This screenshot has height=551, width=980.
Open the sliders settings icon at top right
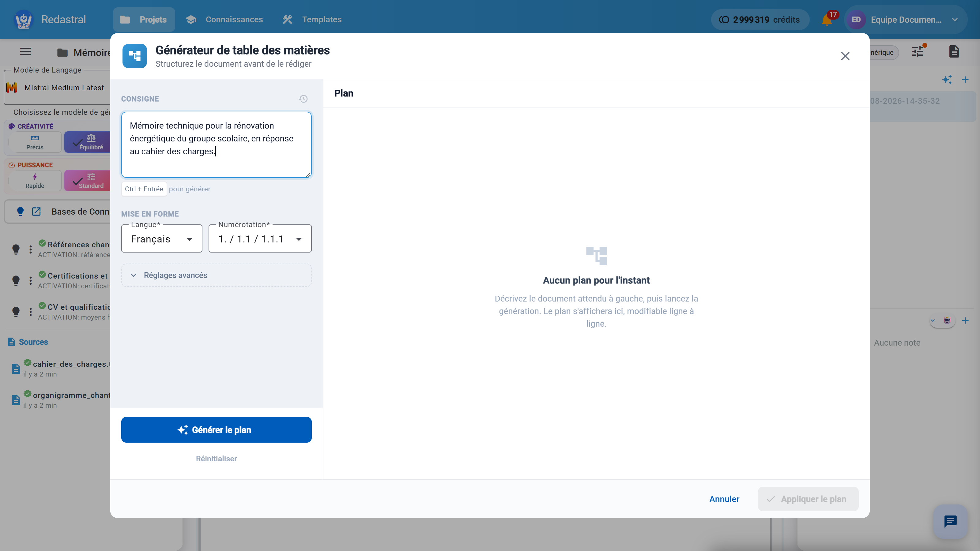click(x=918, y=52)
